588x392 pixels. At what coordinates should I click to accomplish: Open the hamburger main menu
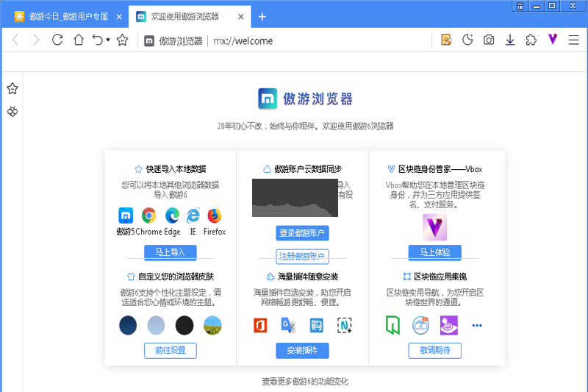pos(574,40)
